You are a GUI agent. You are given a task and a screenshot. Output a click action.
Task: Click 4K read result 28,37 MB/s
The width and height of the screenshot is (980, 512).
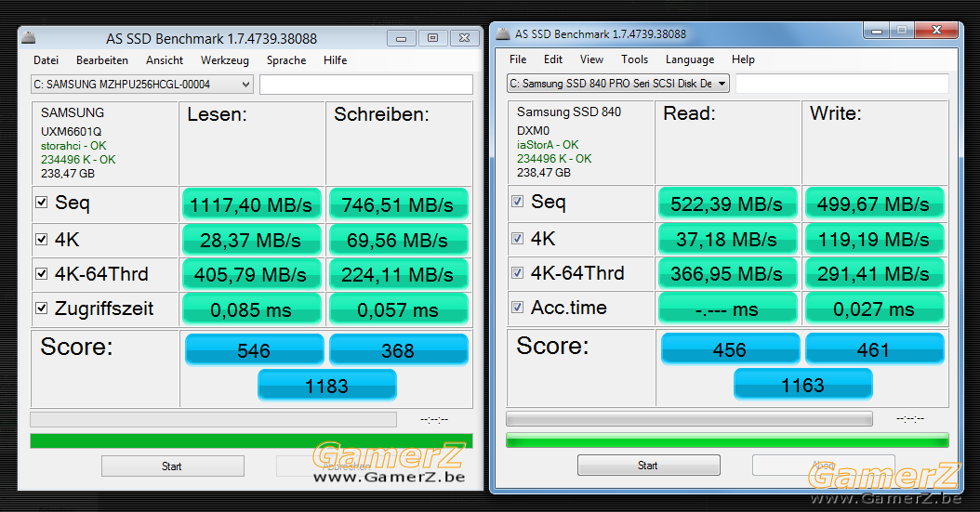coord(251,240)
